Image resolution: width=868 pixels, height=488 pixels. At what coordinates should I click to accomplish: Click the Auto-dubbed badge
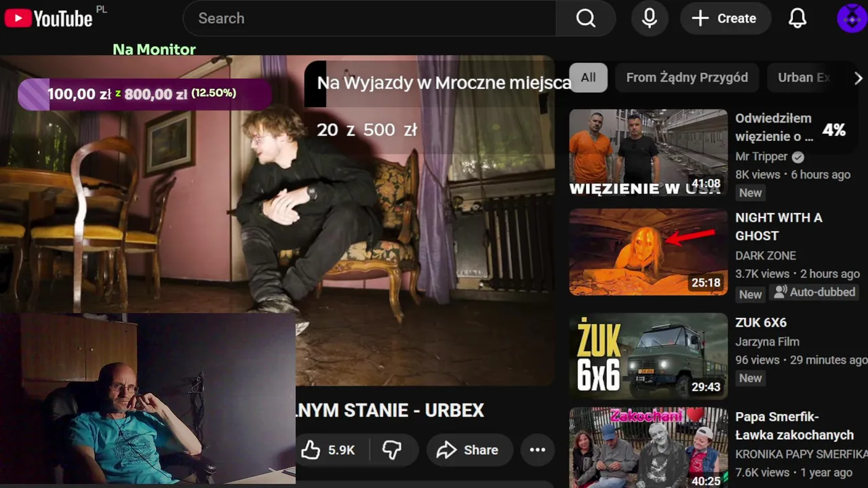click(x=814, y=292)
